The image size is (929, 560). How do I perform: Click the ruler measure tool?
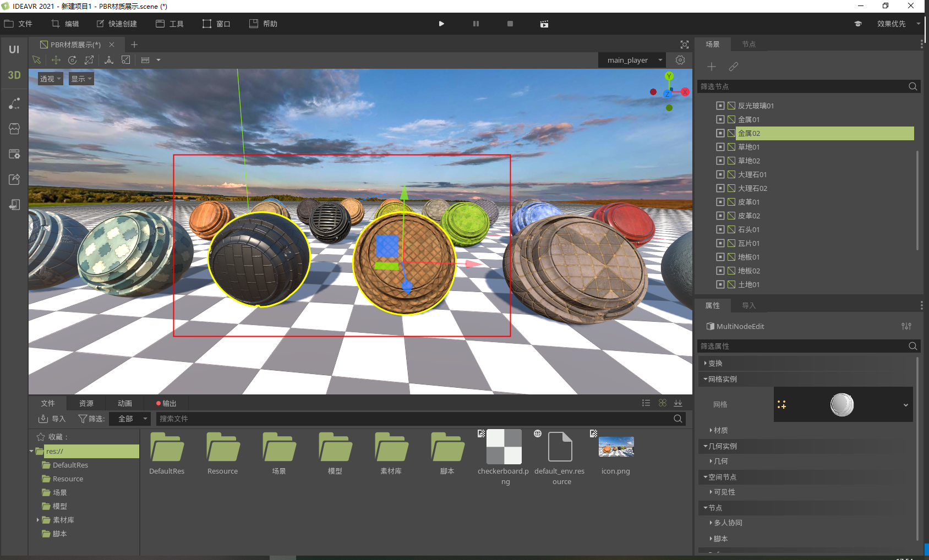coord(145,60)
